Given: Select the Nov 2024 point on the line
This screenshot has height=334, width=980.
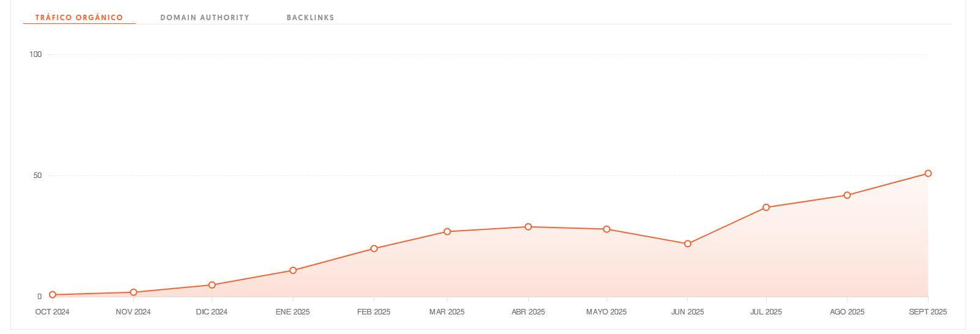Looking at the screenshot, I should click(x=133, y=292).
